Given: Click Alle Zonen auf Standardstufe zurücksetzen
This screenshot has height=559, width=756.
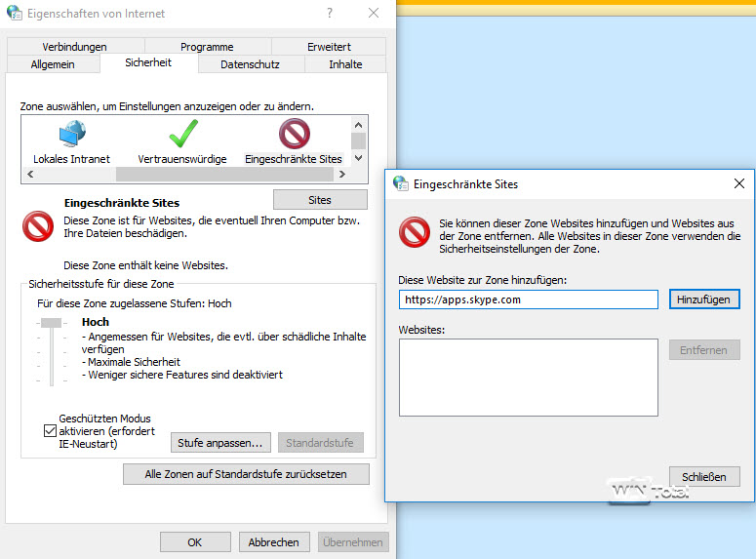Looking at the screenshot, I should pos(246,474).
